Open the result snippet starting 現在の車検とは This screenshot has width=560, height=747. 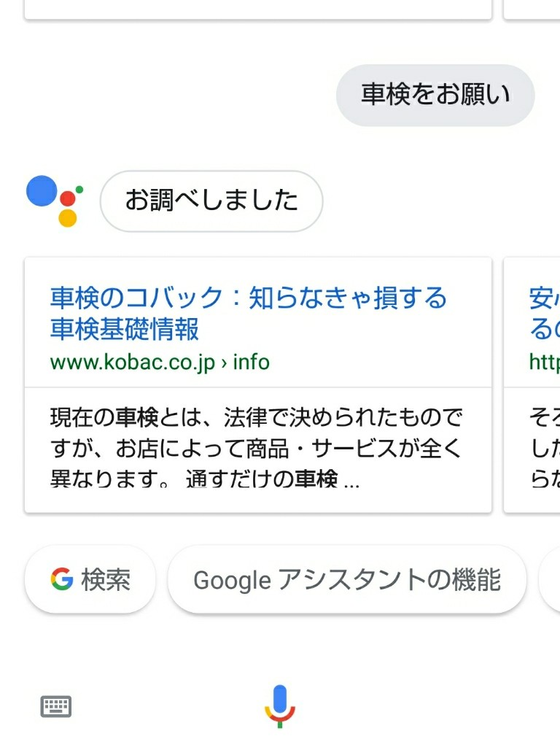tap(257, 448)
